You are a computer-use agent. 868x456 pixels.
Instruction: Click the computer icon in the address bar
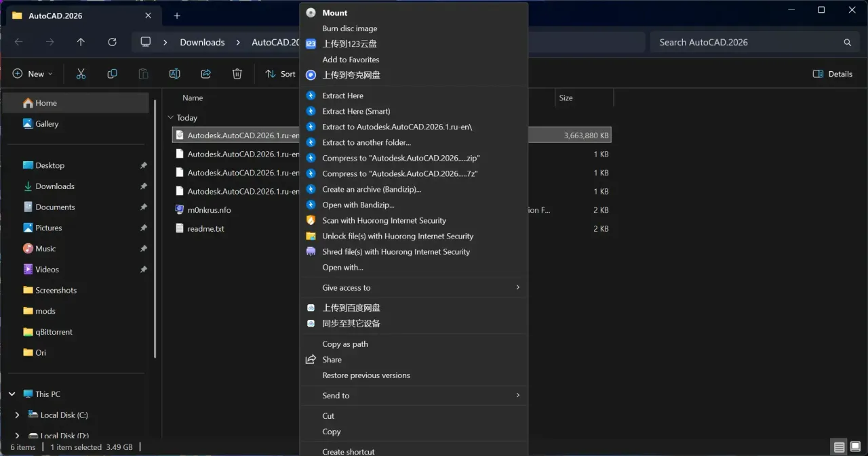pos(145,42)
